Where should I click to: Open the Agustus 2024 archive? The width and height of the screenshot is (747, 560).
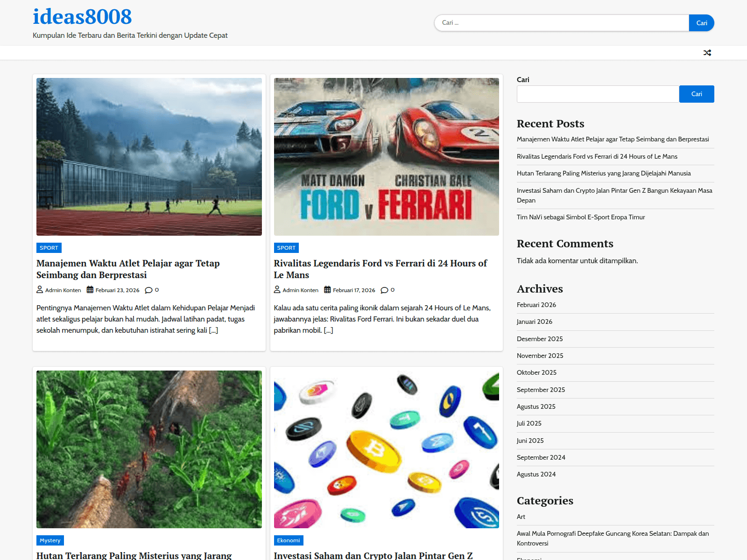coord(536,474)
